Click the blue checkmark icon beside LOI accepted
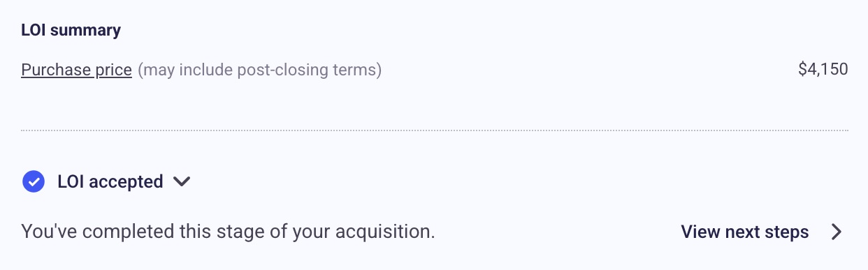This screenshot has width=868, height=270. 34,181
